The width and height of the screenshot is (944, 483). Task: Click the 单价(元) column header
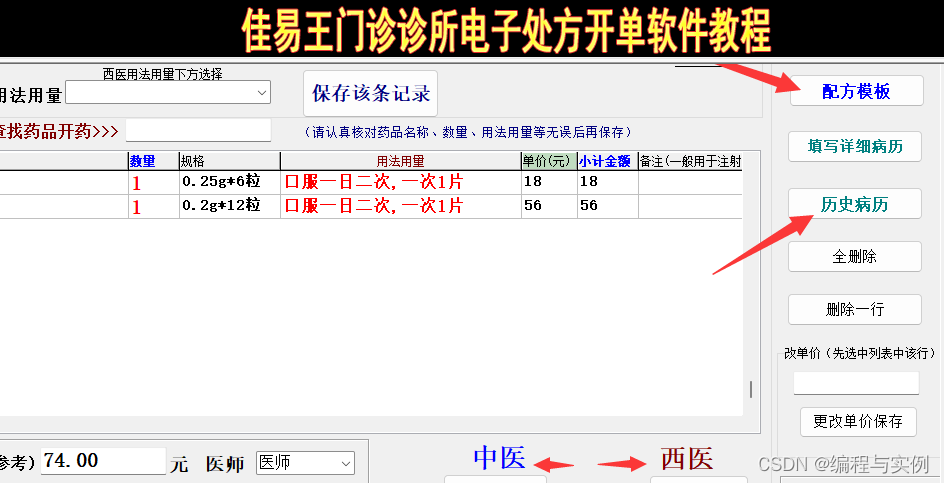click(548, 161)
